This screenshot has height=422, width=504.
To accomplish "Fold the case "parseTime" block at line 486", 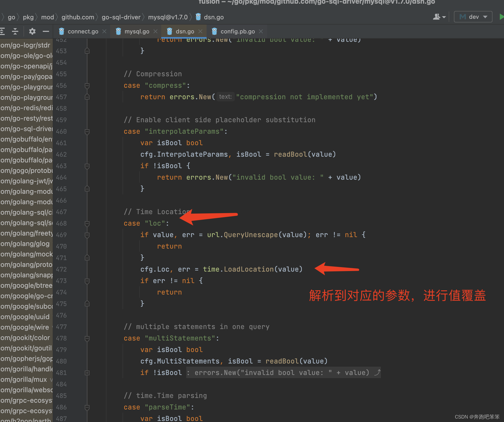I will (x=87, y=407).
